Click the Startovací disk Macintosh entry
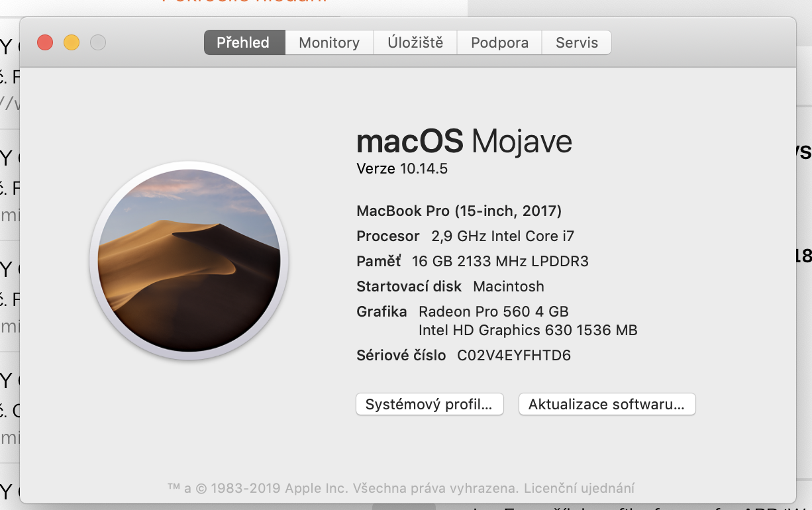812x510 pixels. click(x=449, y=286)
